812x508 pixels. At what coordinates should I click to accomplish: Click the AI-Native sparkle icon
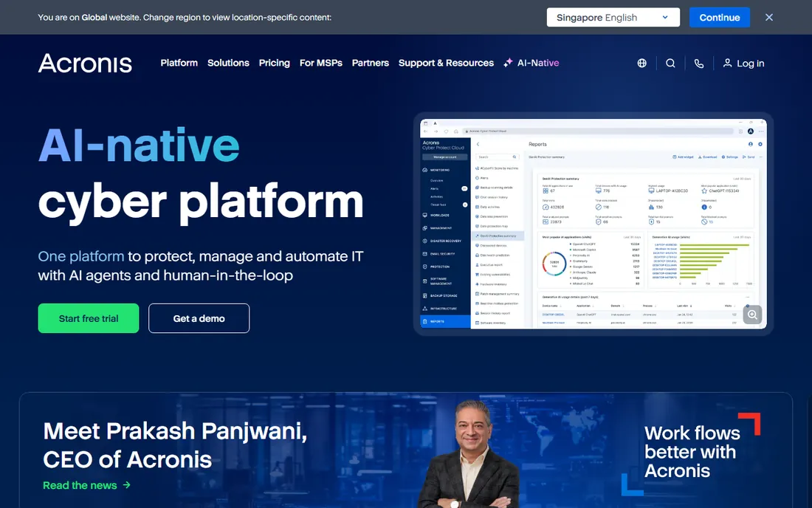click(508, 63)
